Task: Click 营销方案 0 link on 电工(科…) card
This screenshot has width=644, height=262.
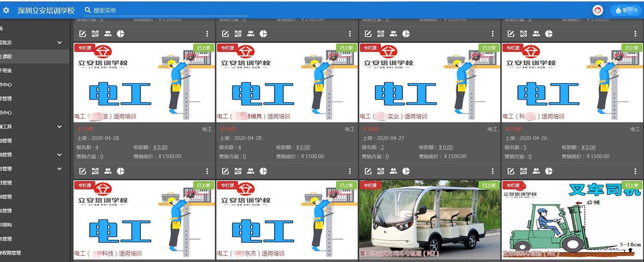Action: tap(530, 156)
